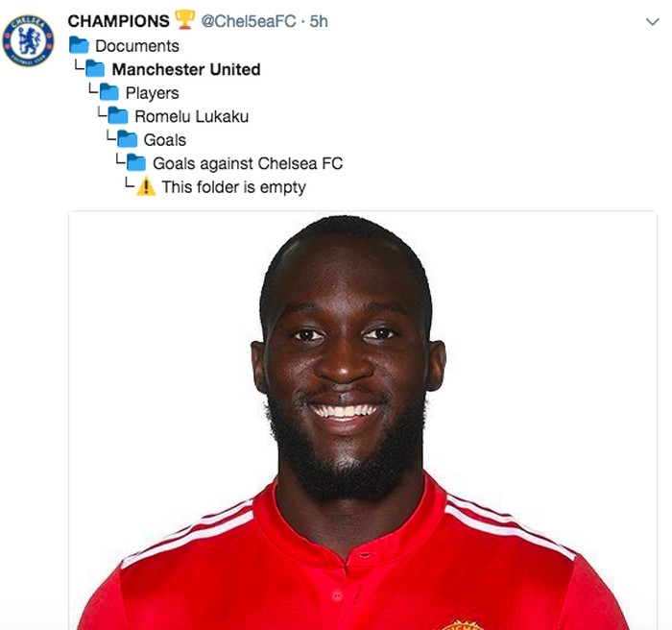Click the Players folder icon
Screen dimensions: 672x630
click(108, 92)
